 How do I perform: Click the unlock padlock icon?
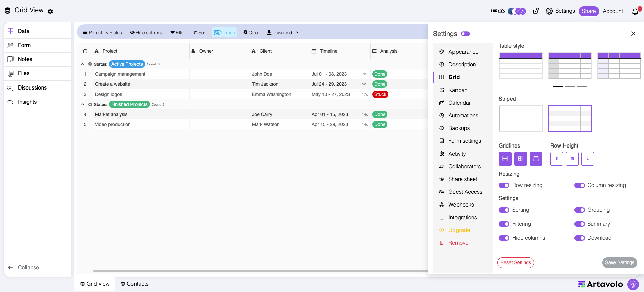(536, 11)
